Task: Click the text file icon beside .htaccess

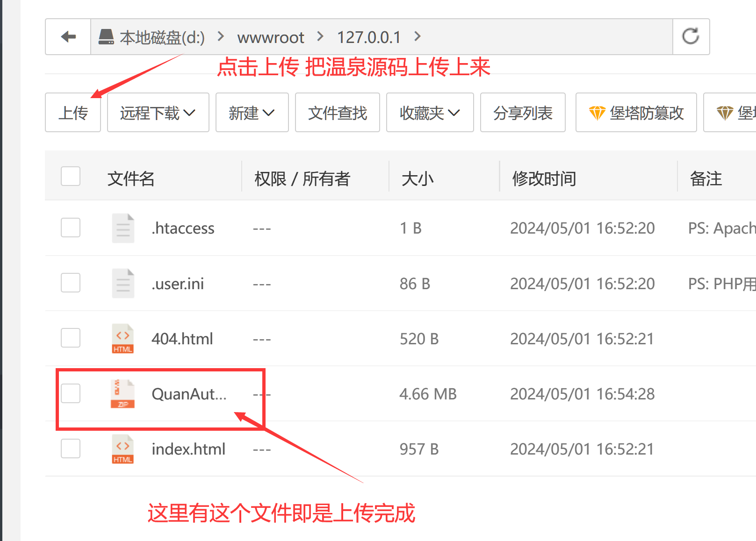Action: [x=122, y=228]
